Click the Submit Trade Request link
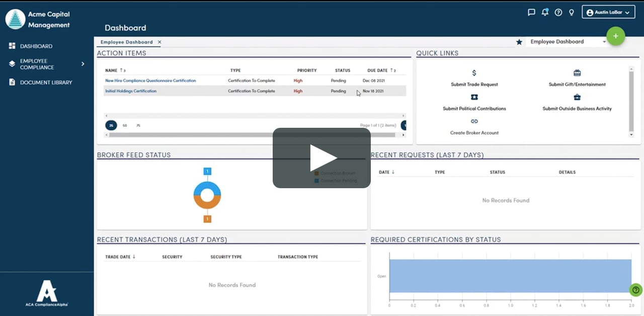Viewport: 644px width, 316px height. (474, 85)
